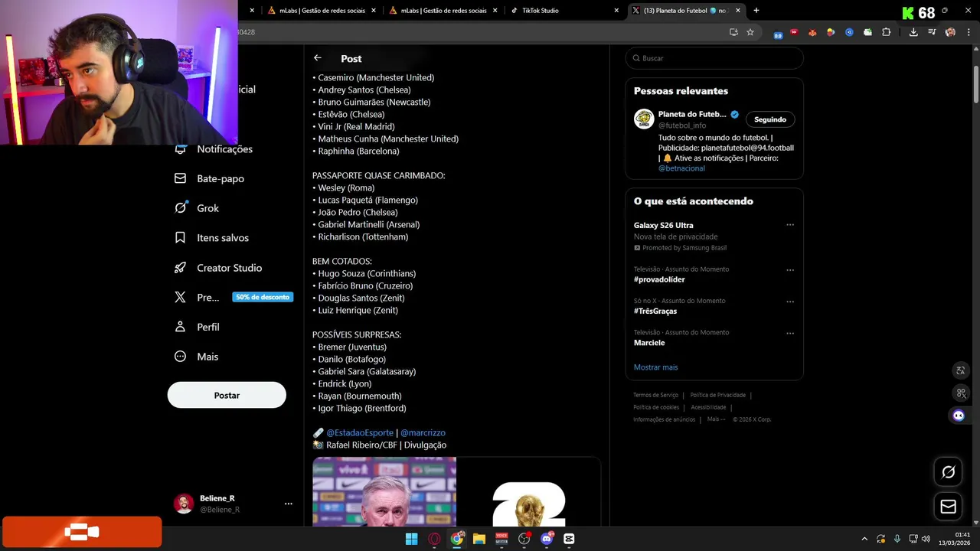Viewport: 980px width, 551px height.
Task: Open the Chrome profile avatar
Action: 950,32
